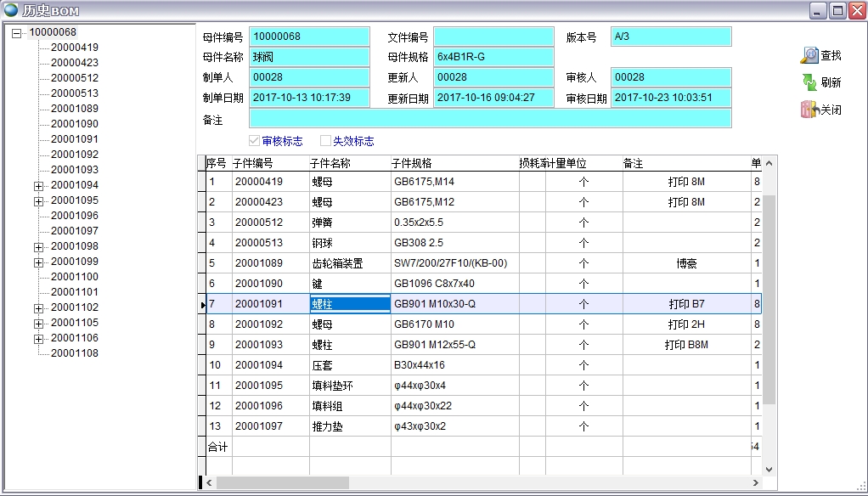Click the 关闭 close icon
The image size is (868, 496).
tap(809, 110)
